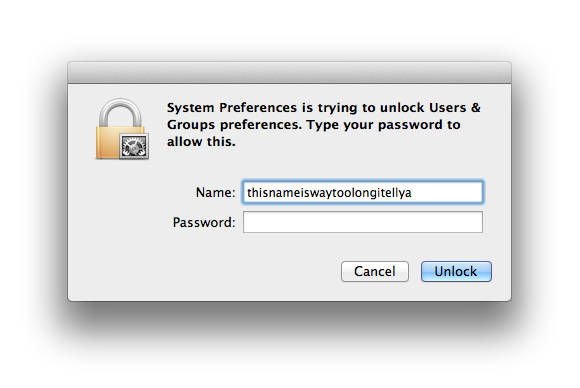
Task: Click the System Preferences gear badge
Action: pyautogui.click(x=134, y=146)
